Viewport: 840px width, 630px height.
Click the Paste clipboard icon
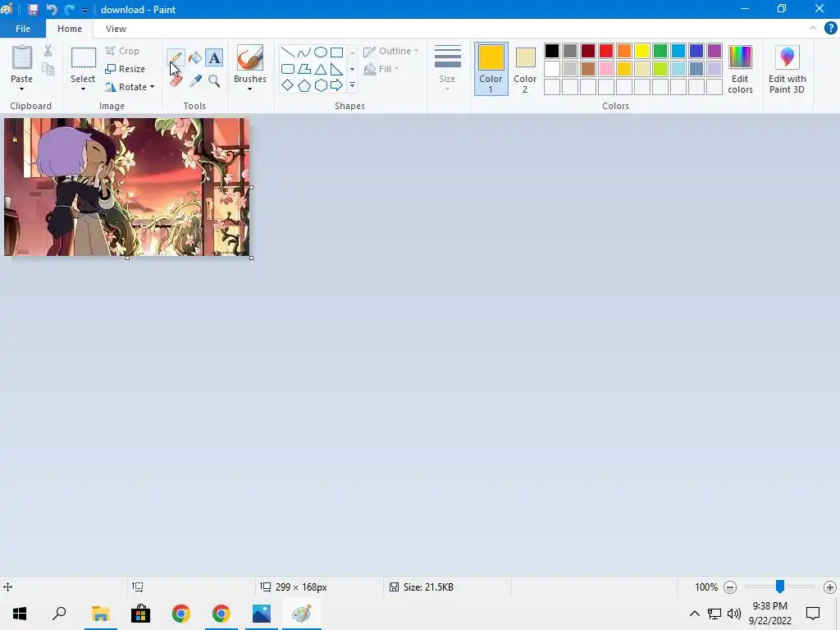22,57
